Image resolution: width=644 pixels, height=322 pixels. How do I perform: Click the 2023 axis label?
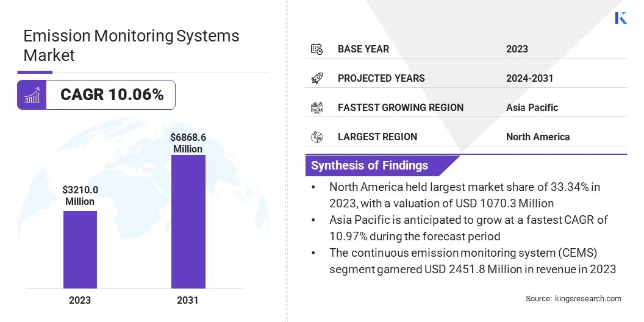pos(80,300)
